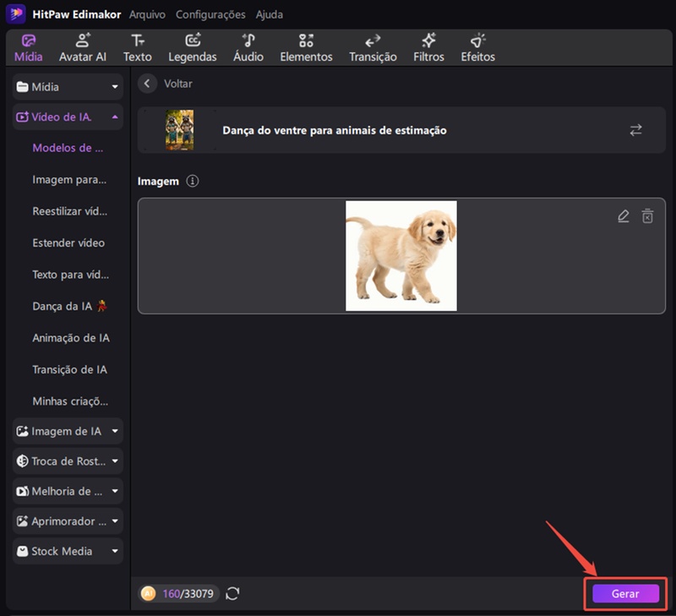Image resolution: width=676 pixels, height=616 pixels.
Task: Click the info icon beside Imagem
Action: (192, 180)
